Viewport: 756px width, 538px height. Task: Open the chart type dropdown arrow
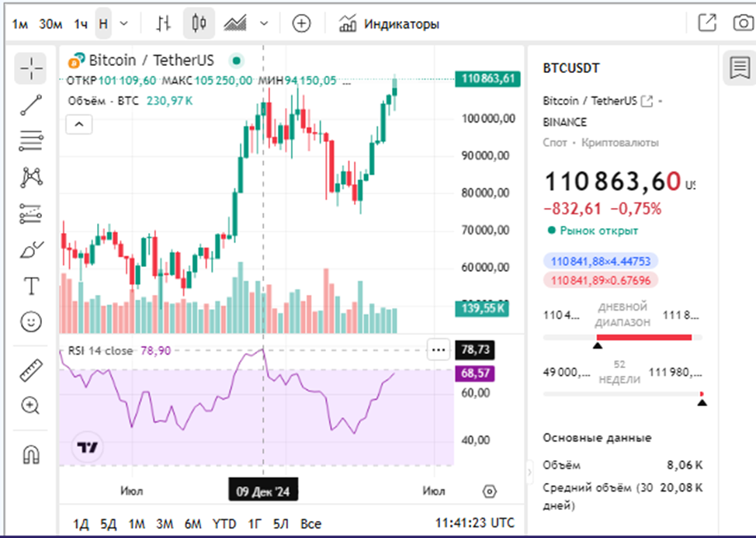(265, 23)
